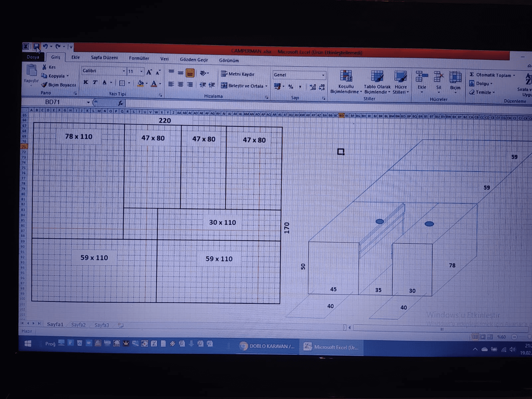Click the decrease indent icon
Screen dimensions: 532x399
tap(202, 85)
